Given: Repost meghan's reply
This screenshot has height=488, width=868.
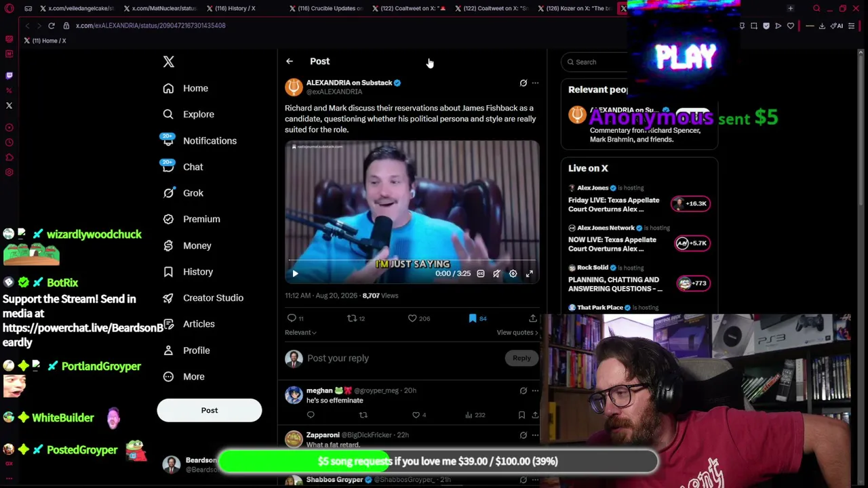Looking at the screenshot, I should [363, 415].
